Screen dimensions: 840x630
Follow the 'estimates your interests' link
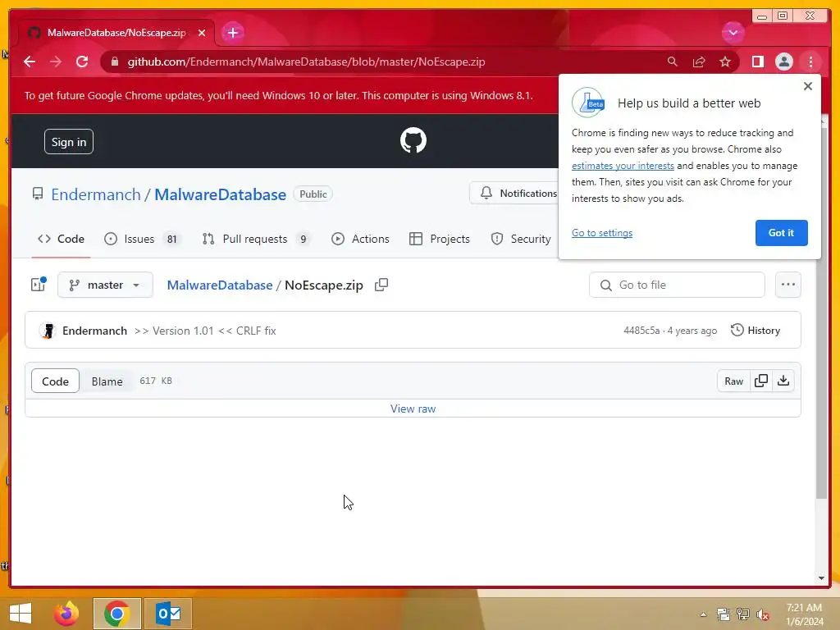pyautogui.click(x=623, y=166)
